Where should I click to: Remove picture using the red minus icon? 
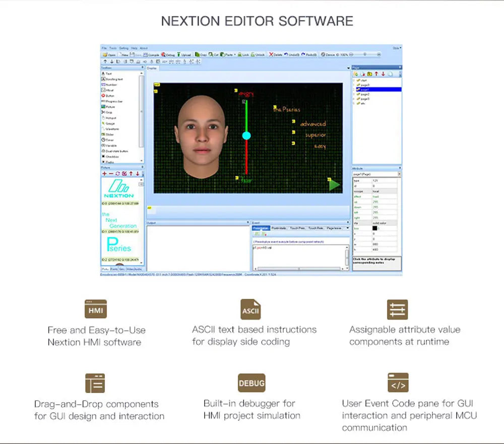(x=111, y=173)
